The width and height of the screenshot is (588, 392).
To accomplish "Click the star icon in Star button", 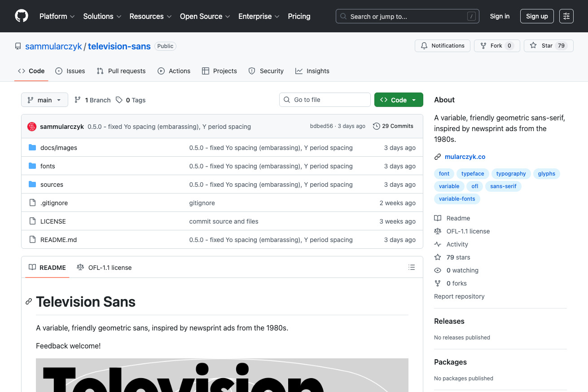I will [533, 46].
